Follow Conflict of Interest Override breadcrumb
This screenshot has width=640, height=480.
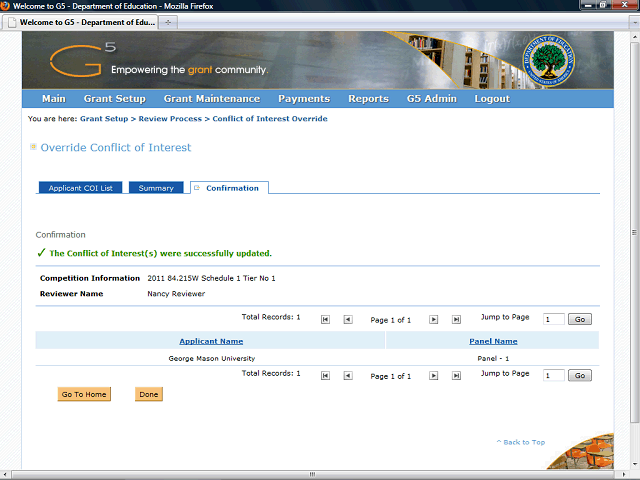pyautogui.click(x=270, y=119)
